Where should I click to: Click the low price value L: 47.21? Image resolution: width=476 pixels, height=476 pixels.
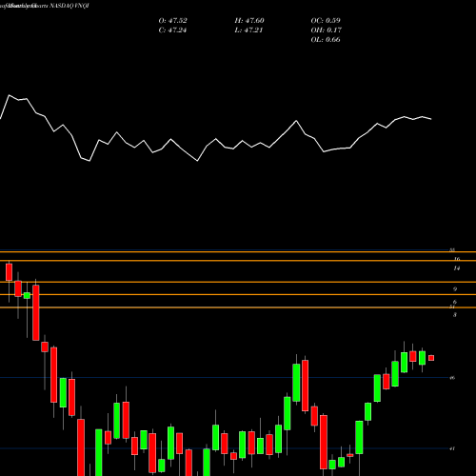(248, 30)
